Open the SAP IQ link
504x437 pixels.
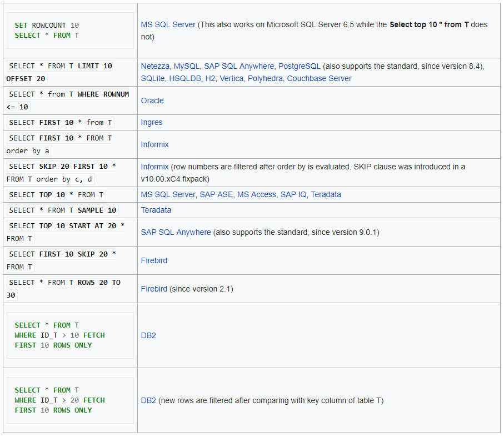point(293,194)
